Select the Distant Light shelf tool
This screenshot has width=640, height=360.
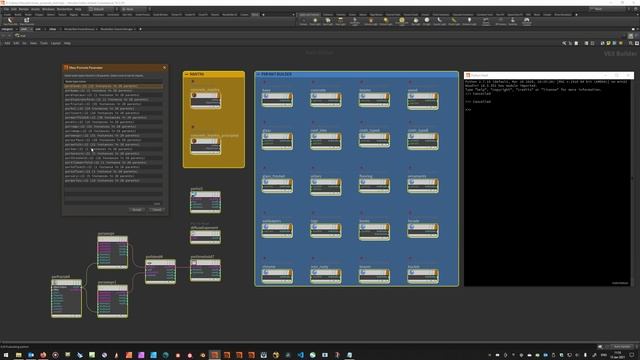pyautogui.click(x=386, y=21)
